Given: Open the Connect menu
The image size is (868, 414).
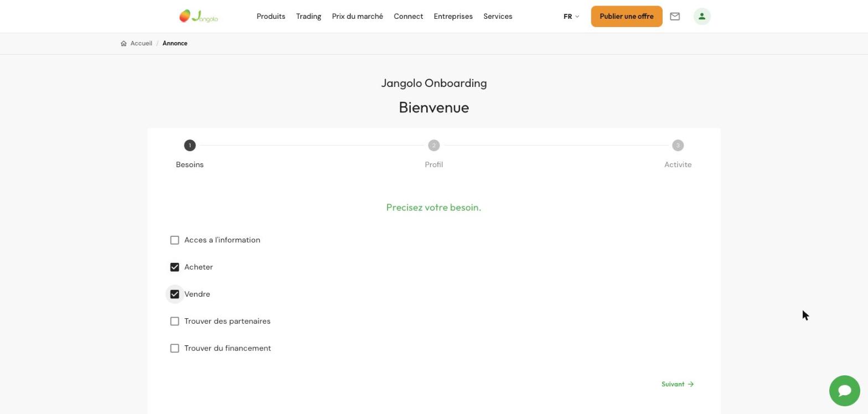Looking at the screenshot, I should click(x=409, y=17).
